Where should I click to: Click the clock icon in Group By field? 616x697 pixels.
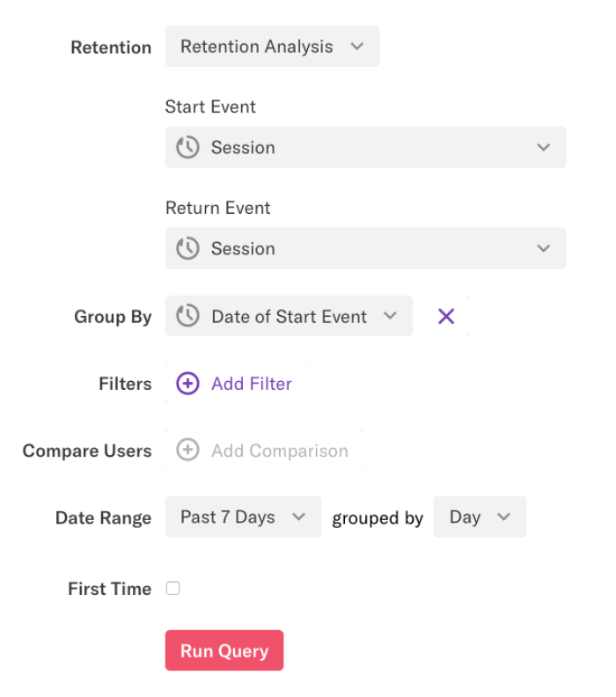click(x=187, y=316)
